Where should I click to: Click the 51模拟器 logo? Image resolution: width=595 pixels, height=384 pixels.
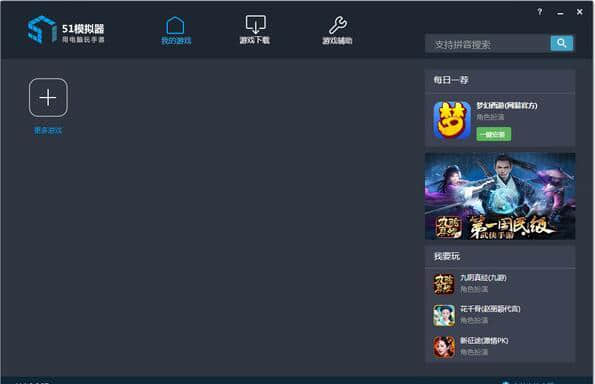click(66, 29)
